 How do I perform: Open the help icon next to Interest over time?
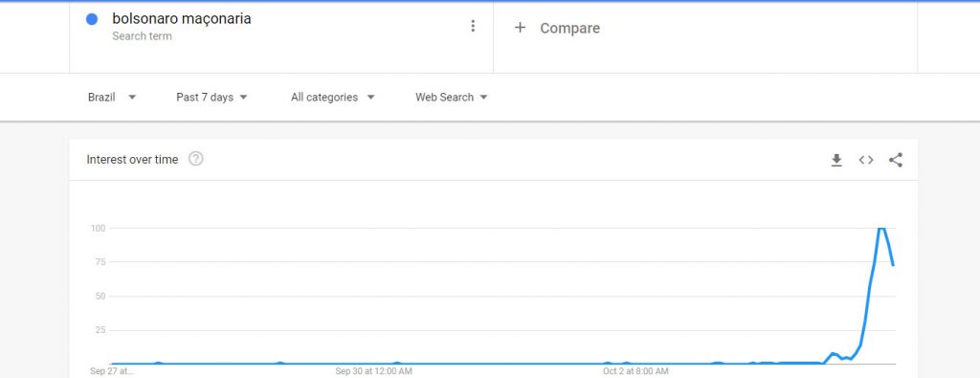[x=195, y=159]
